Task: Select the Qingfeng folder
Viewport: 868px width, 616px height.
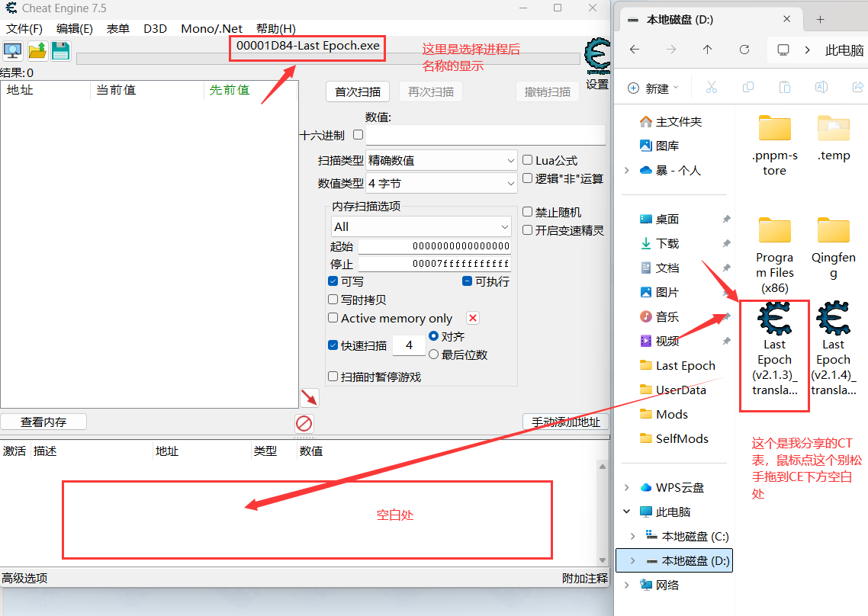Action: tap(833, 248)
